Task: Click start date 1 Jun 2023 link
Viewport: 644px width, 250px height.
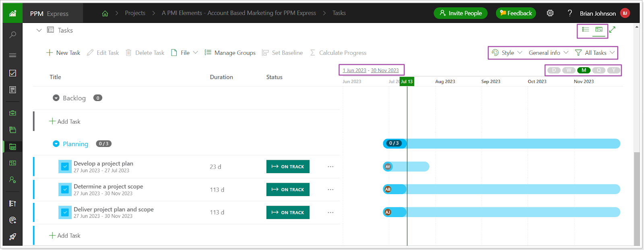Action: coord(355,70)
